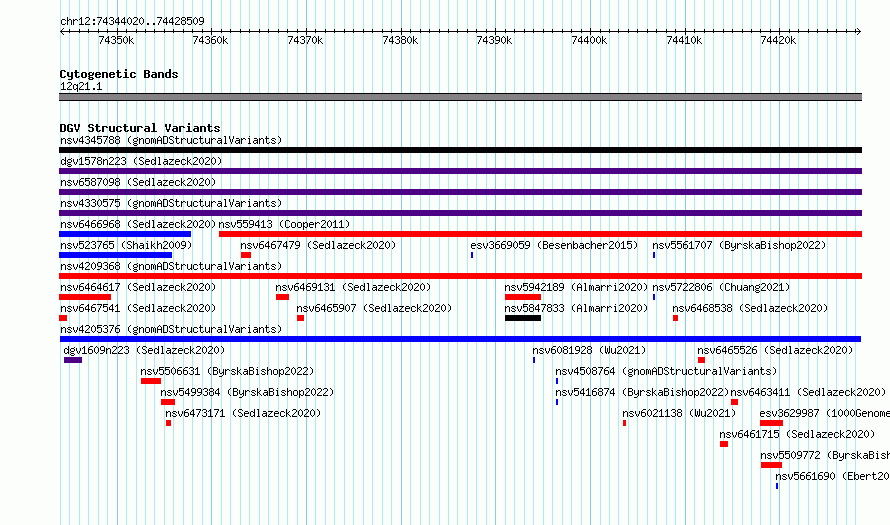Click the Cytogenetic Bands track title

click(x=119, y=74)
